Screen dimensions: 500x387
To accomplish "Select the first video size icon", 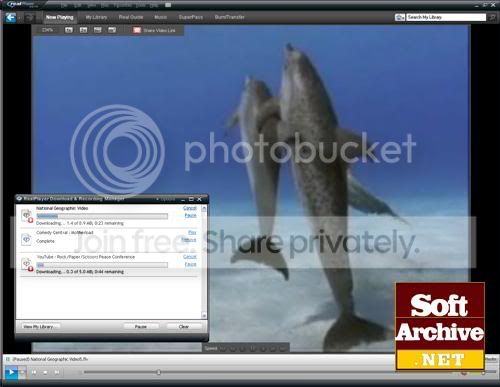I will [x=69, y=30].
